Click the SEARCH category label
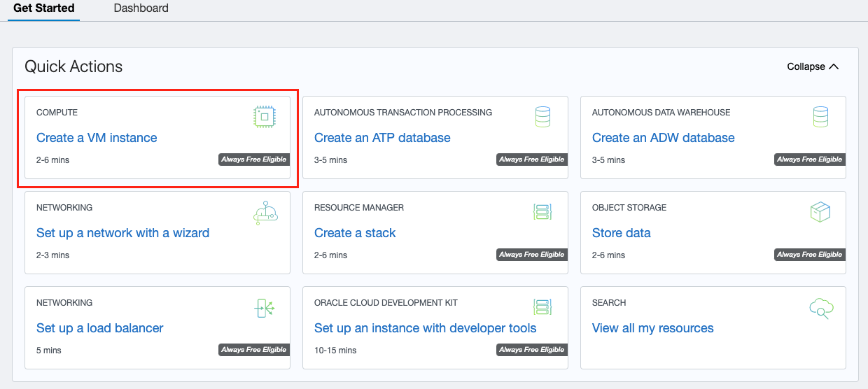The image size is (868, 389). pos(609,303)
